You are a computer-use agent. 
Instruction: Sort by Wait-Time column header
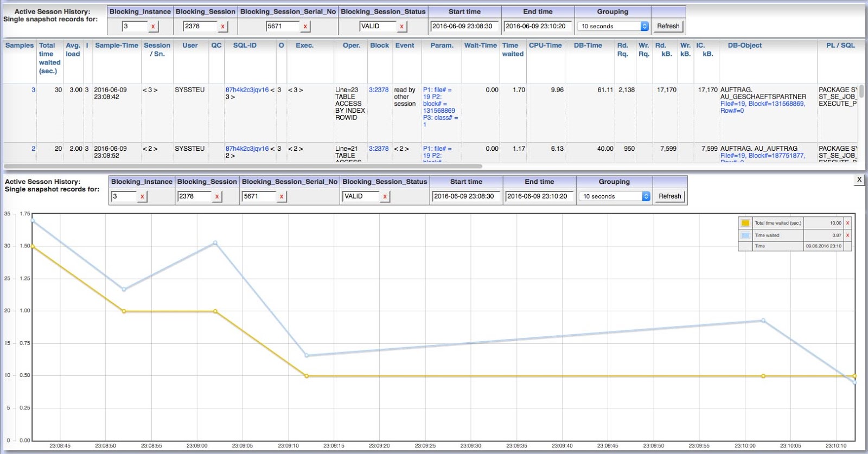[x=480, y=46]
